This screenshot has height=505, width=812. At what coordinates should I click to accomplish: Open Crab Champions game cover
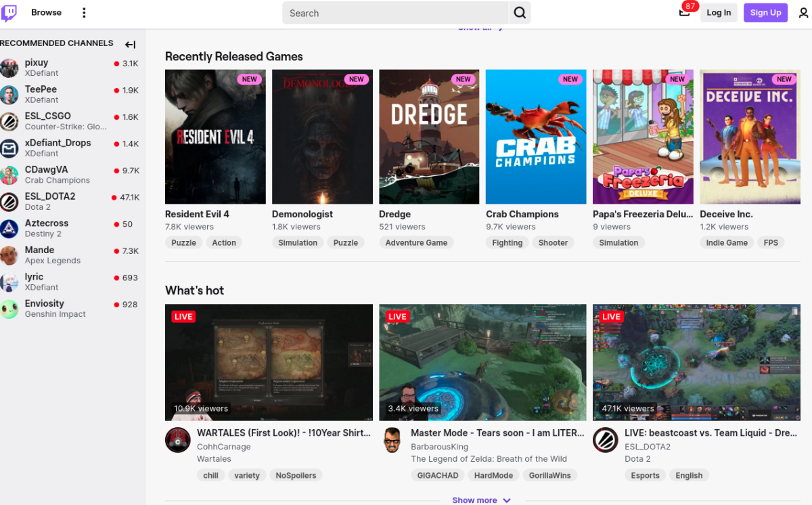coord(535,137)
